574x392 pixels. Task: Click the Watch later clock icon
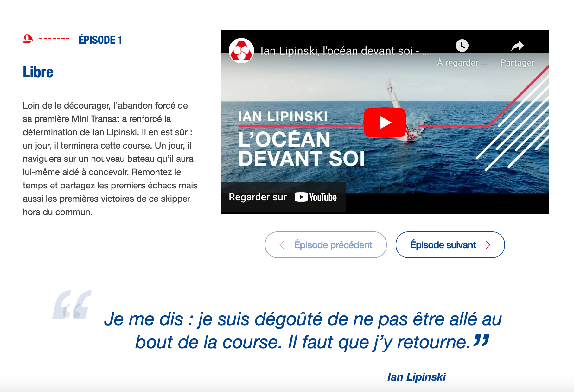(x=462, y=46)
